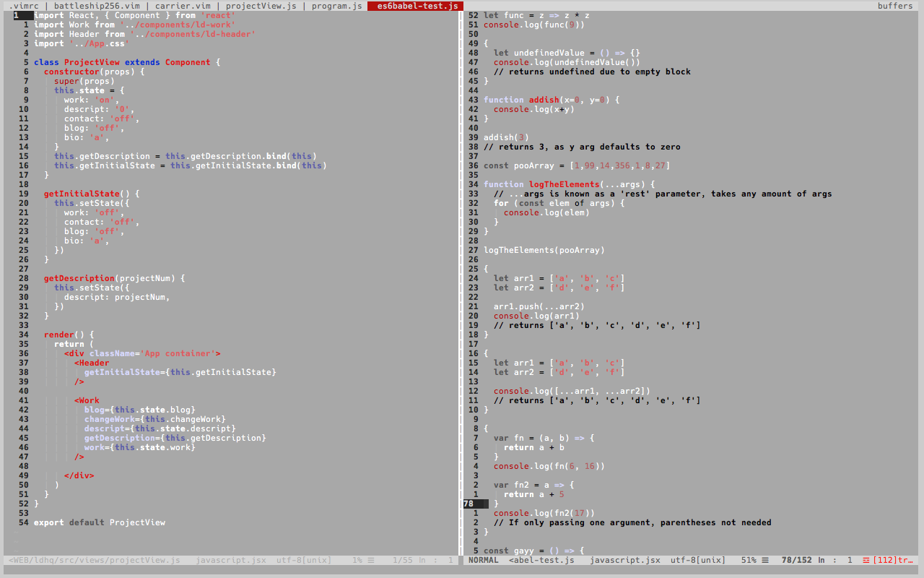Click 'var fn2 = a => {' line

(x=534, y=485)
